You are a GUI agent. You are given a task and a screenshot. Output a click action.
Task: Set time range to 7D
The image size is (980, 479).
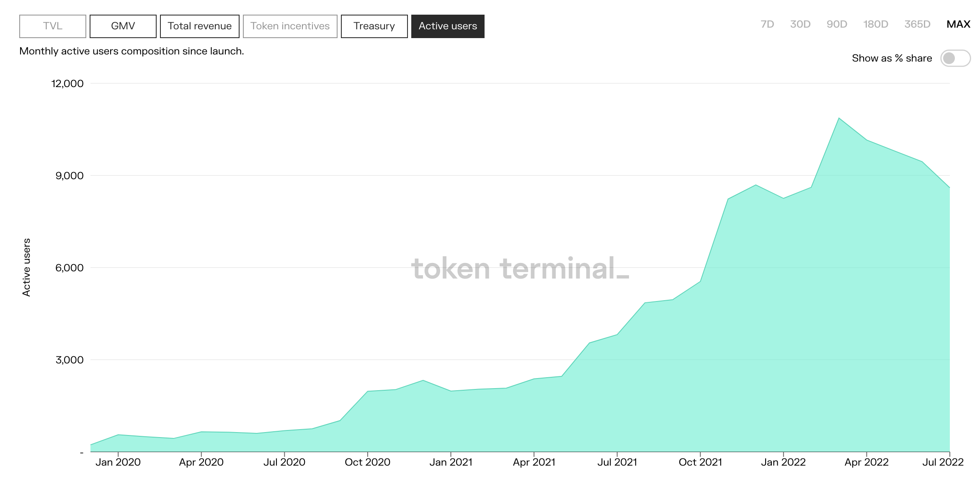(x=767, y=24)
